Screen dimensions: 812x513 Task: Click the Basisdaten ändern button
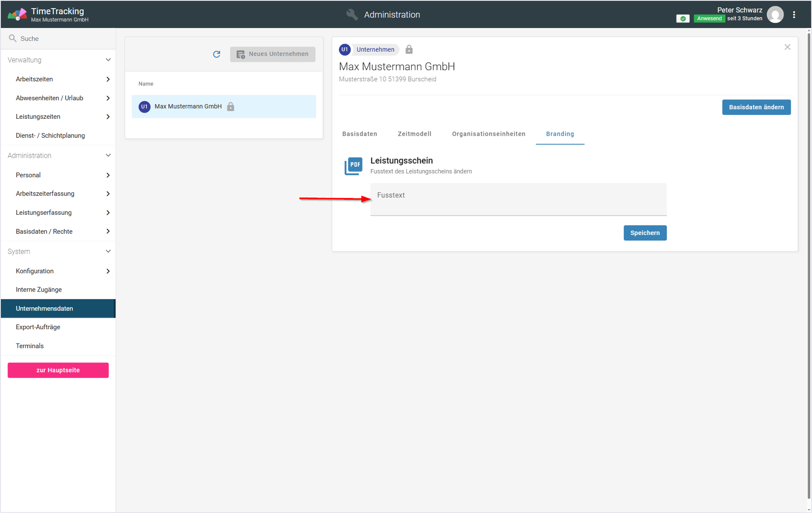[756, 107]
